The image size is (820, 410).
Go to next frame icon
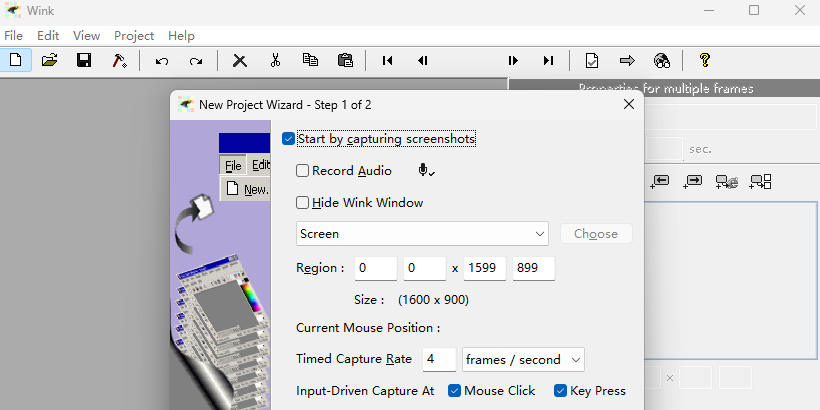[513, 61]
